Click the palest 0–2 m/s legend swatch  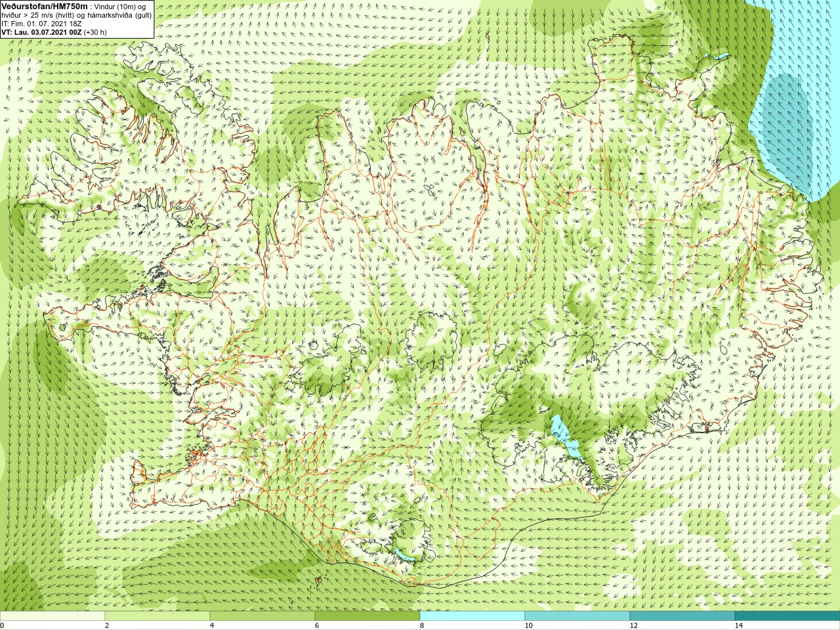[x=52, y=616]
